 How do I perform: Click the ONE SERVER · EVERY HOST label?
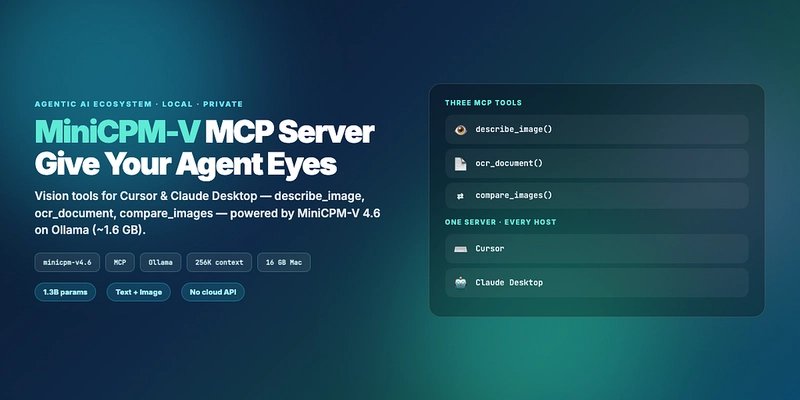tap(501, 222)
